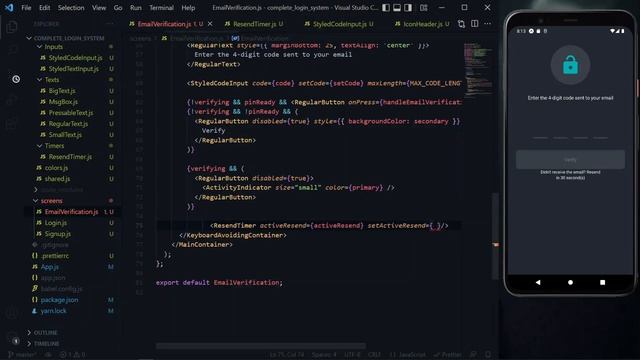Toggle the bottom panel visibility

[397, 7]
